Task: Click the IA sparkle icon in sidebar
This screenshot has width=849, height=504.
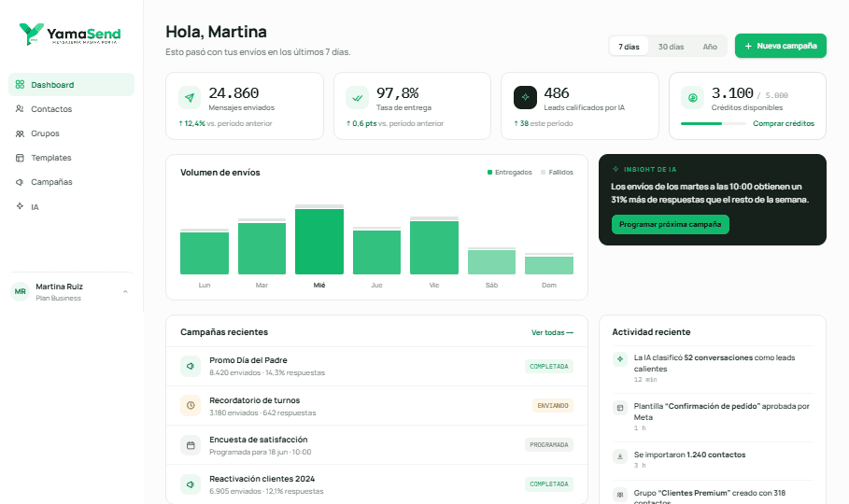Action: coord(20,206)
